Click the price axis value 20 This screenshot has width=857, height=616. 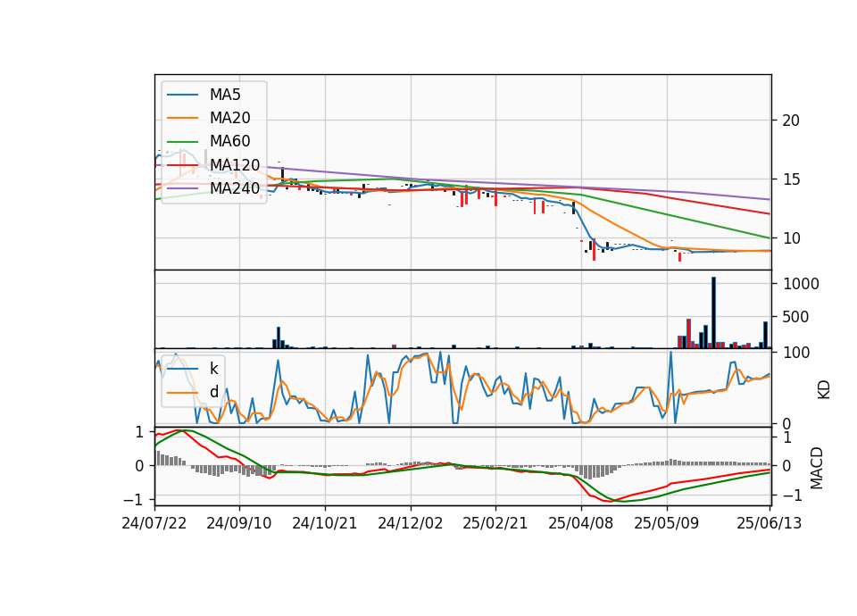[791, 121]
